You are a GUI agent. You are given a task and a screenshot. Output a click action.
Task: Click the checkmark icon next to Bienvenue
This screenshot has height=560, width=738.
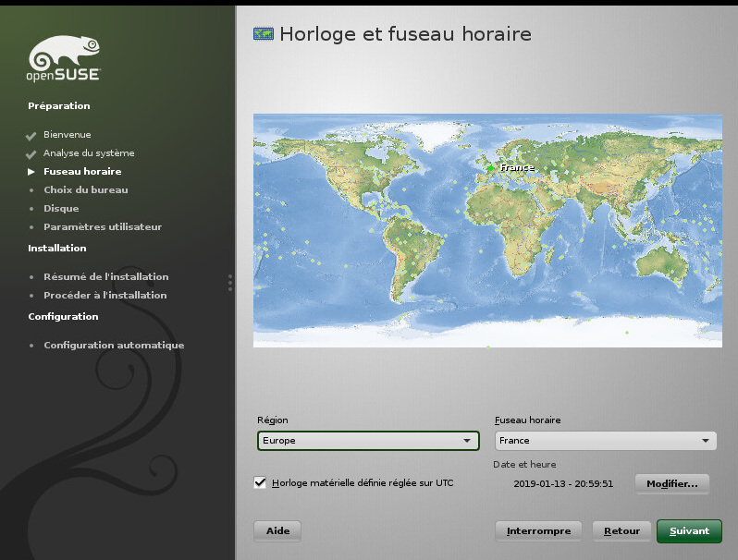31,135
